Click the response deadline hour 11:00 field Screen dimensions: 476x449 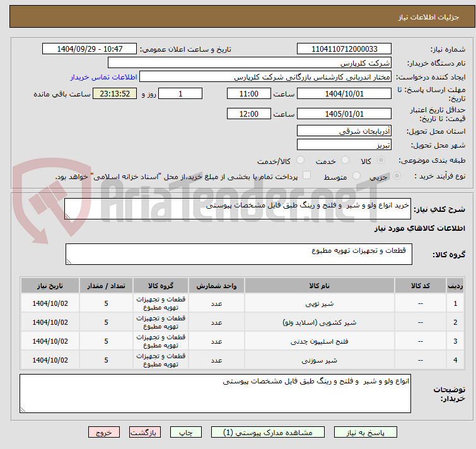248,93
